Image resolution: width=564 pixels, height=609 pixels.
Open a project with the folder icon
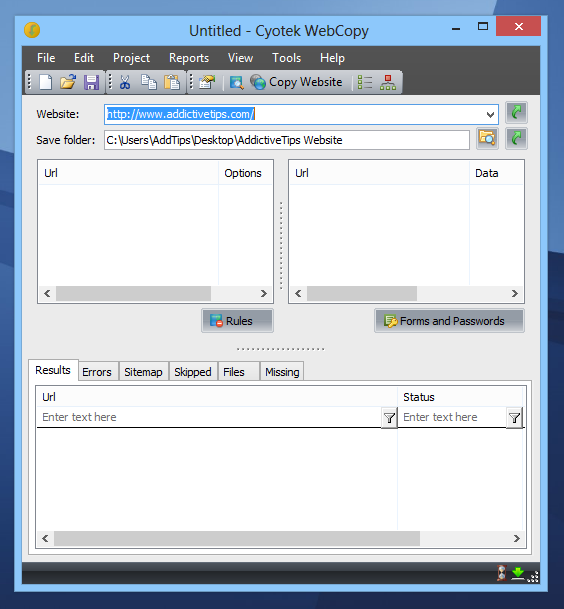pyautogui.click(x=68, y=82)
